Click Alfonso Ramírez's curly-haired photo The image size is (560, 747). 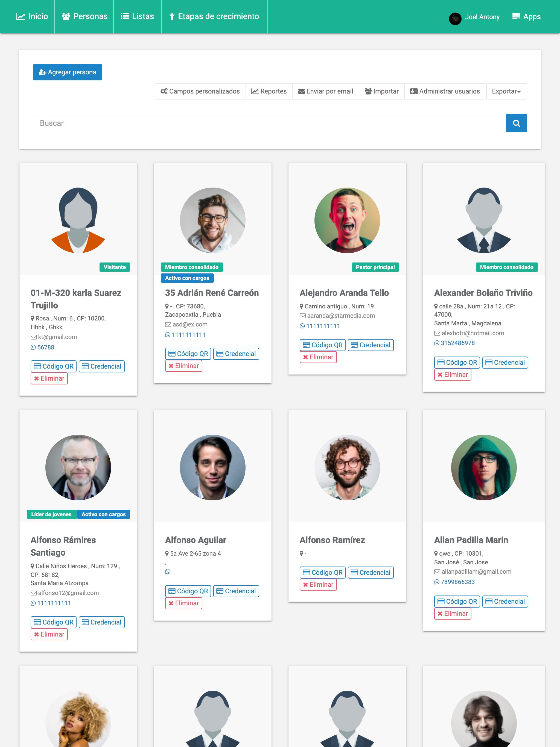(347, 467)
